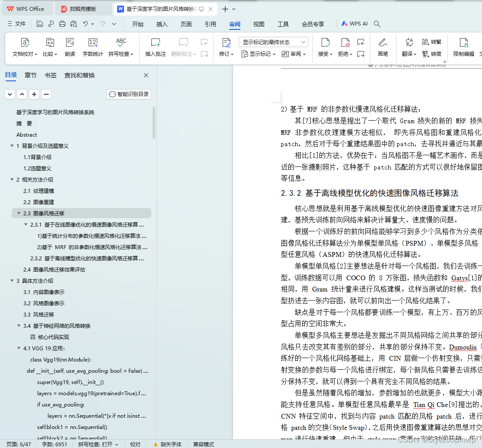The image size is (482, 448).
Task: Click the search magnifier icon
Action: point(377,24)
